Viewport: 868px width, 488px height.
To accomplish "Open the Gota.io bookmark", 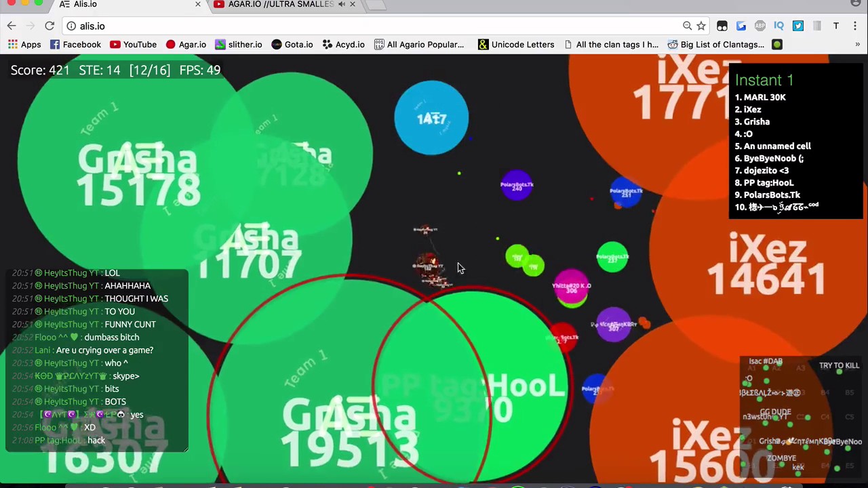I will coord(292,45).
